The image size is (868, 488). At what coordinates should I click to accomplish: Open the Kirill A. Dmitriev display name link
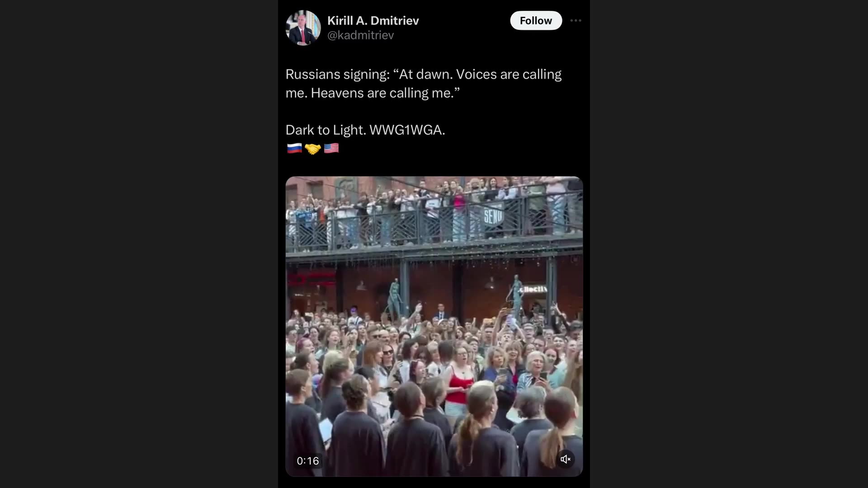pos(373,20)
